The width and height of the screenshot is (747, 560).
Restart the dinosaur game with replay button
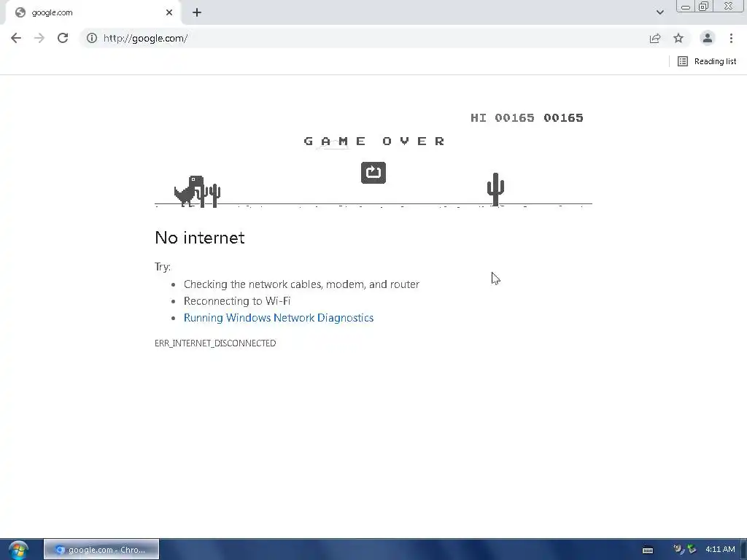click(373, 173)
